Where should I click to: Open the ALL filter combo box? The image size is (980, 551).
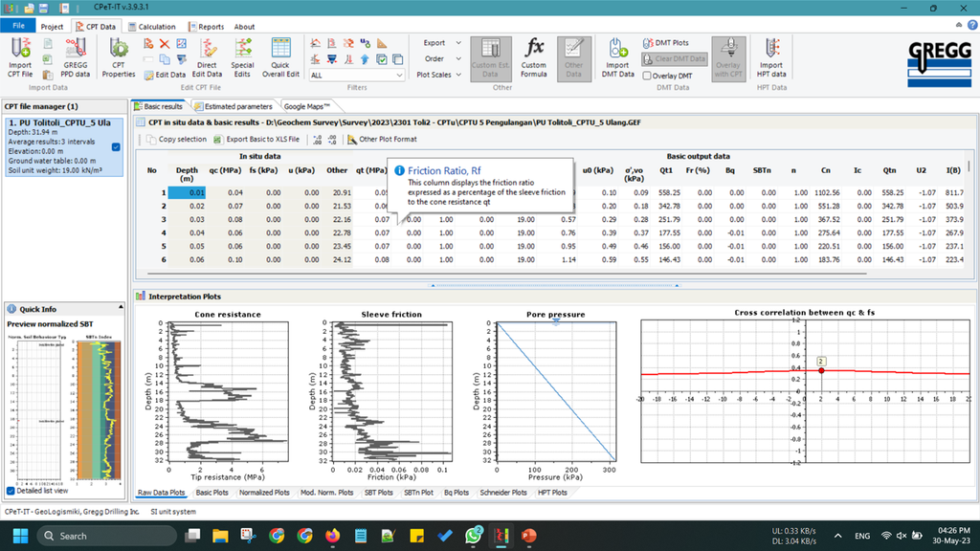click(x=357, y=75)
